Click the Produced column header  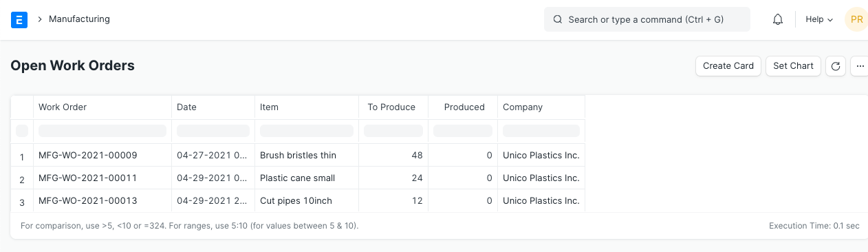pyautogui.click(x=464, y=107)
